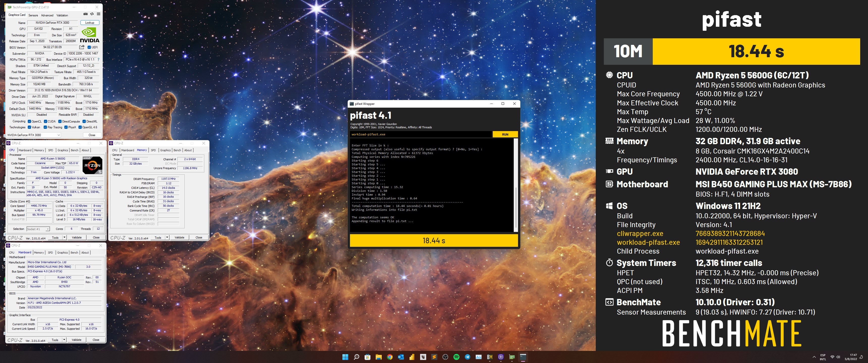The width and height of the screenshot is (868, 363).
Task: Expand Tools dropdown arrow in CPU-Z Mainboard window
Action: pyautogui.click(x=64, y=340)
